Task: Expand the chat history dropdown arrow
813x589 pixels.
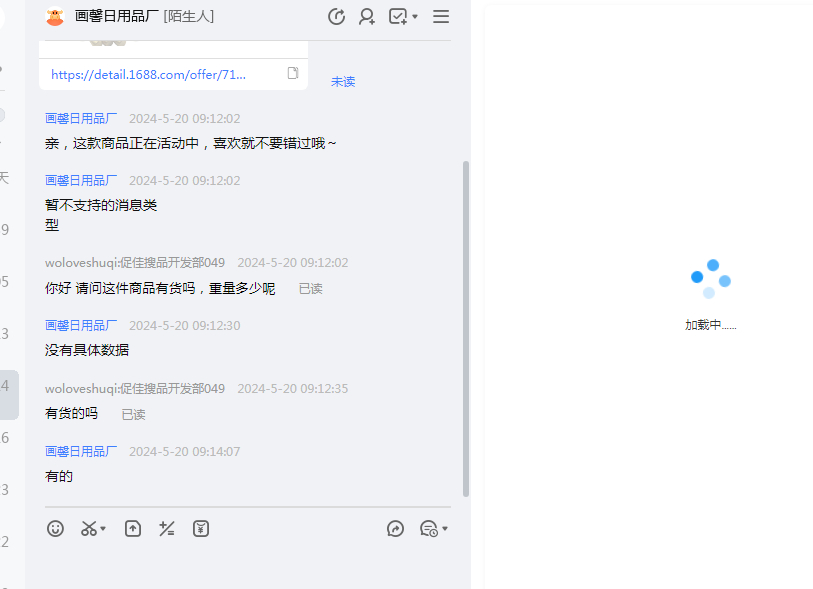Action: coord(445,528)
